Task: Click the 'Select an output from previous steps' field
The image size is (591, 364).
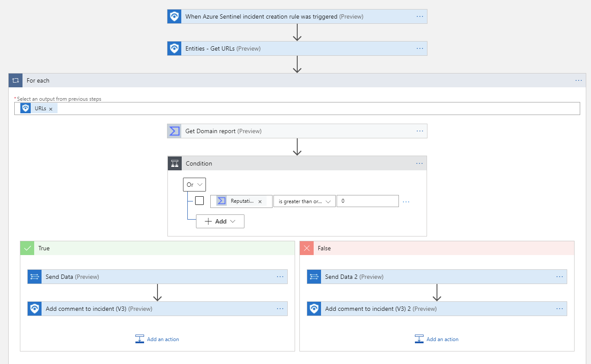Action: pos(297,109)
